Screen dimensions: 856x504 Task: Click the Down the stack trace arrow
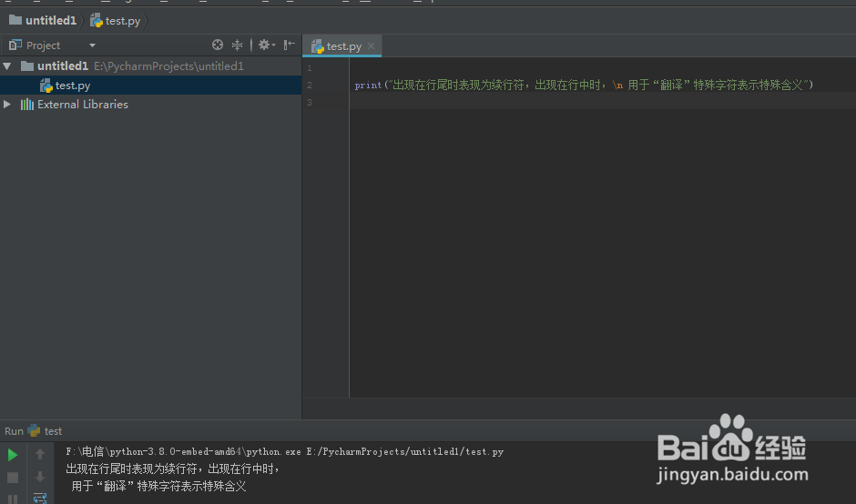[40, 478]
